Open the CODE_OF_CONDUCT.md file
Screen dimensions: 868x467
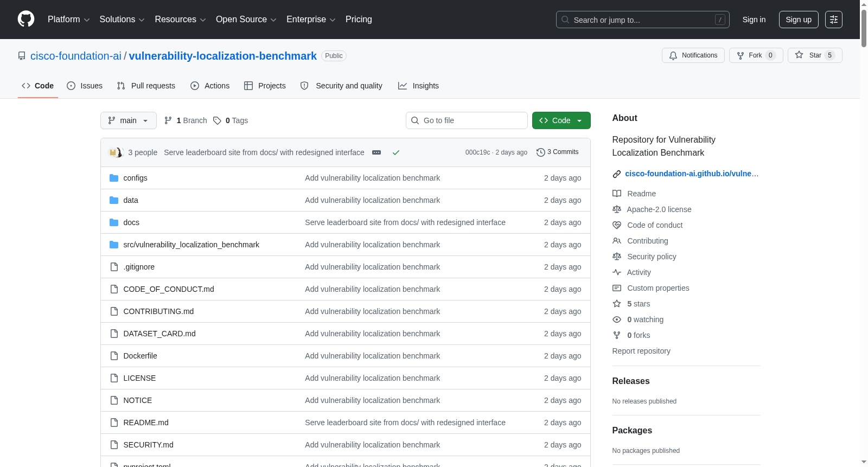[x=169, y=289]
